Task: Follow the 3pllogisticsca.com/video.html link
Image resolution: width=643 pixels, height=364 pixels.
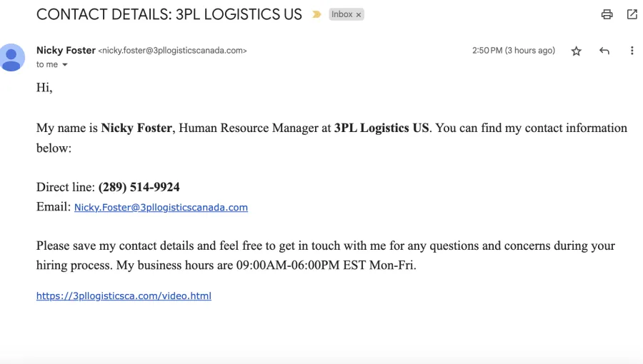Action: pos(124,295)
